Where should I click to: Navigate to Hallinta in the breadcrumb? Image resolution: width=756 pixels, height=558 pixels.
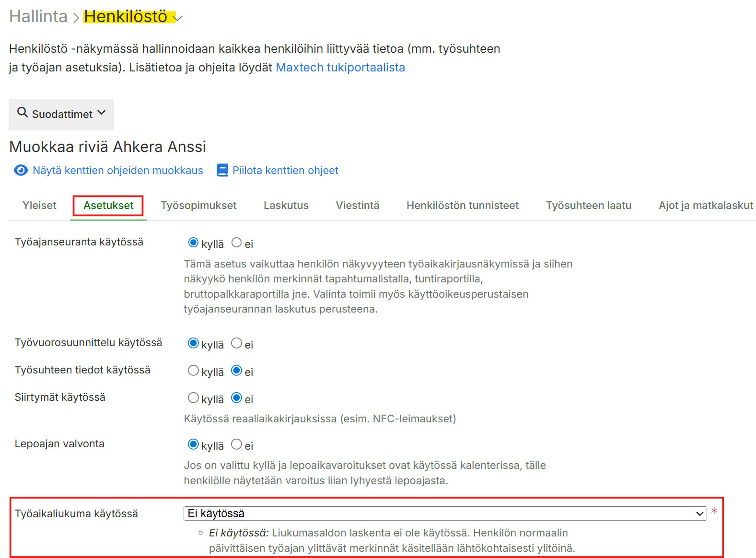click(x=38, y=17)
